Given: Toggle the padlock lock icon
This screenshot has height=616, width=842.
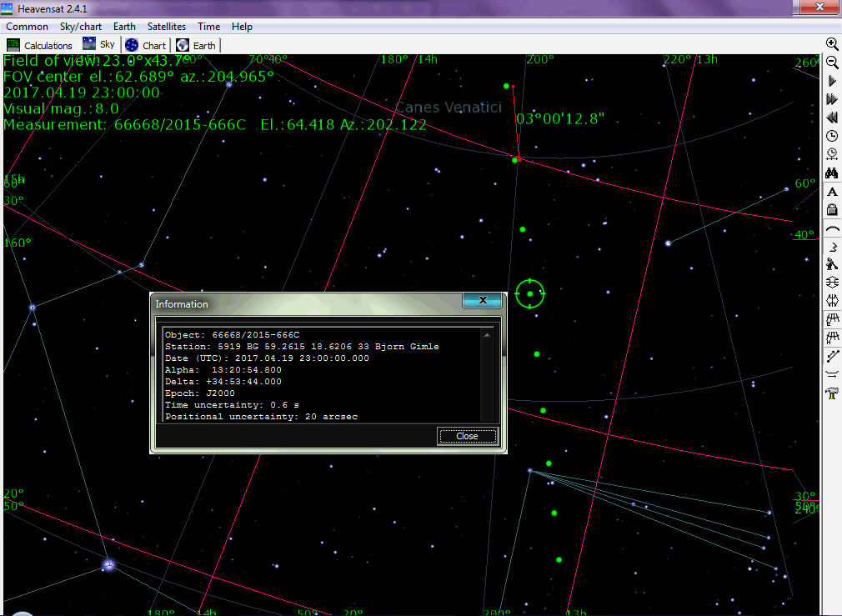Looking at the screenshot, I should [x=832, y=210].
